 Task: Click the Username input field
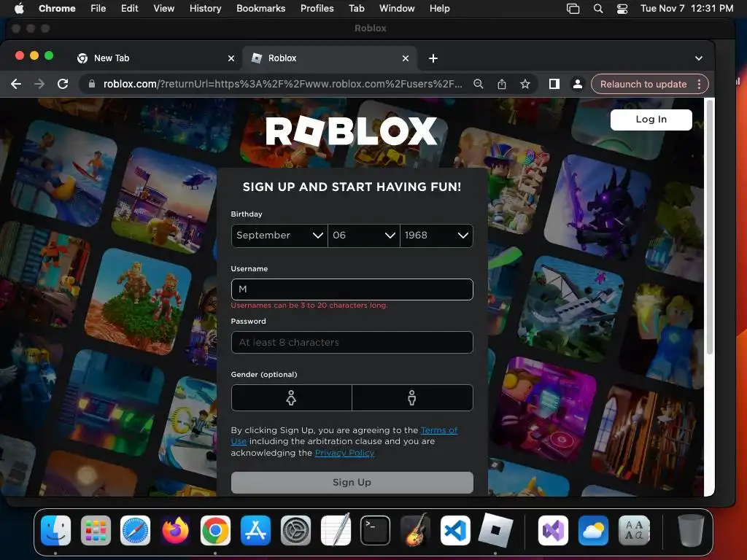[352, 289]
